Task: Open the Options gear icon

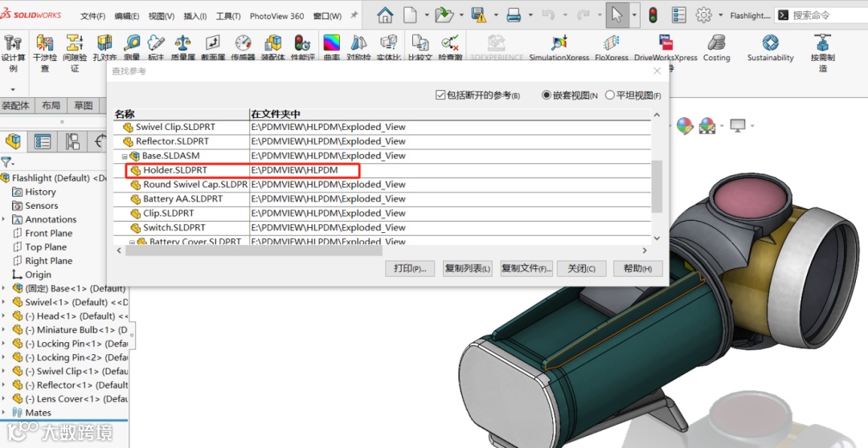Action: [703, 15]
